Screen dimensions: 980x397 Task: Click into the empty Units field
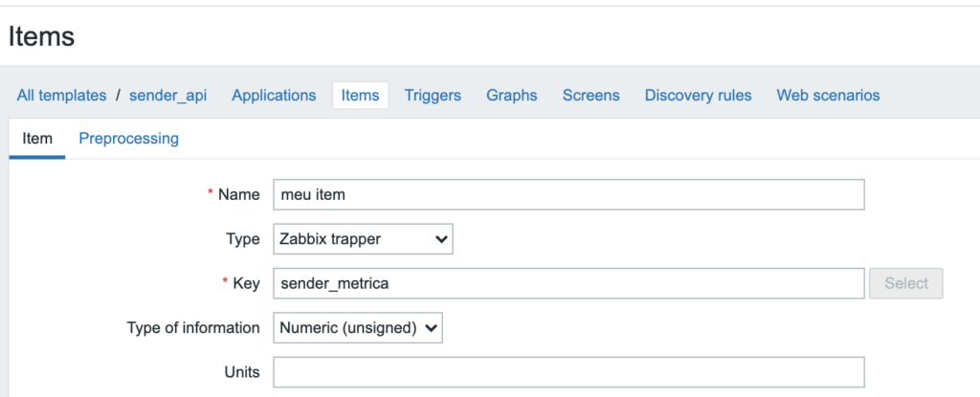(568, 372)
